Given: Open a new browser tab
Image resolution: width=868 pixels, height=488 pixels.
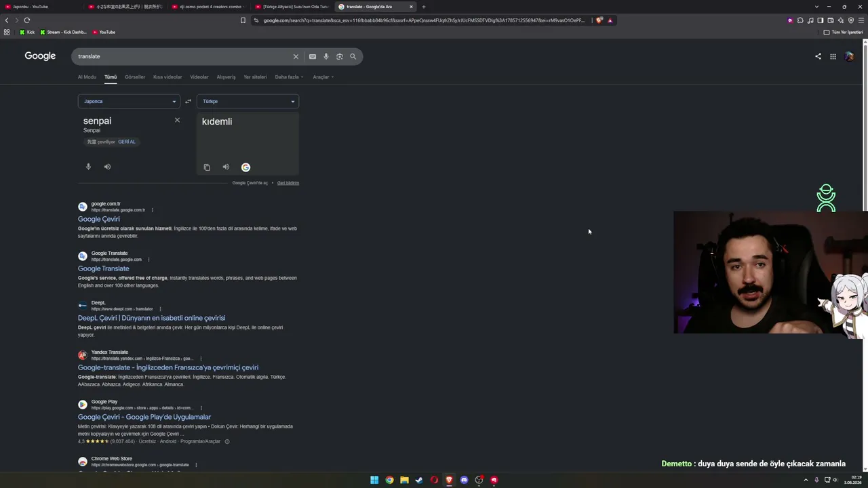Looking at the screenshot, I should (424, 7).
